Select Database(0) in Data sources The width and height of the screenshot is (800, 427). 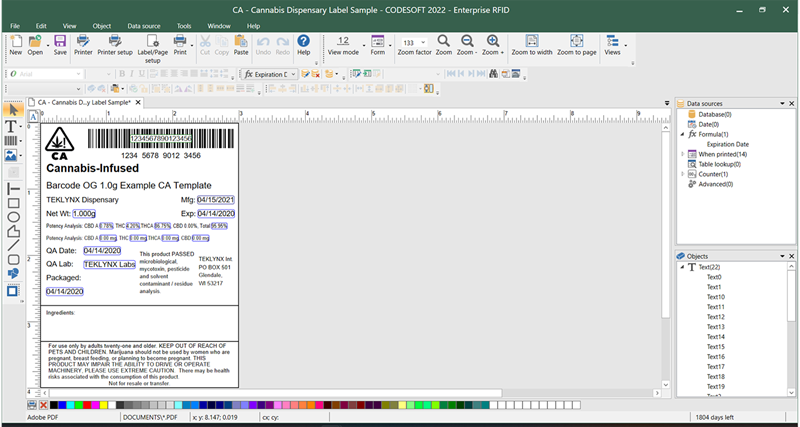pos(714,114)
